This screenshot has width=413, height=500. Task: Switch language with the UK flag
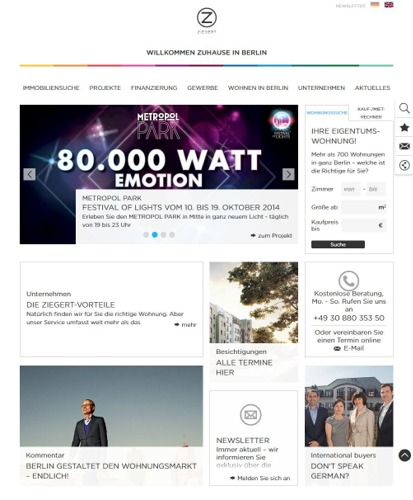tap(389, 5)
